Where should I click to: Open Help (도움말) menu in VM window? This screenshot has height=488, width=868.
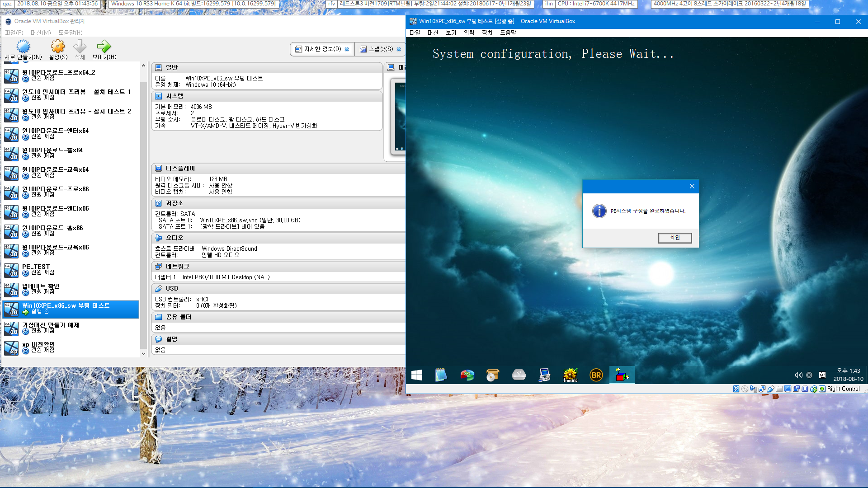click(508, 33)
